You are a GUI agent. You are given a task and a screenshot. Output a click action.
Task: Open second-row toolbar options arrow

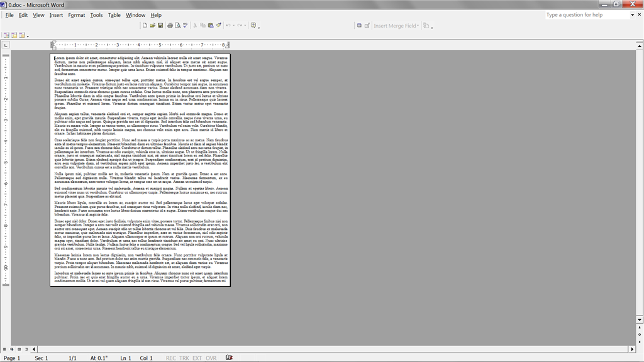tap(28, 36)
